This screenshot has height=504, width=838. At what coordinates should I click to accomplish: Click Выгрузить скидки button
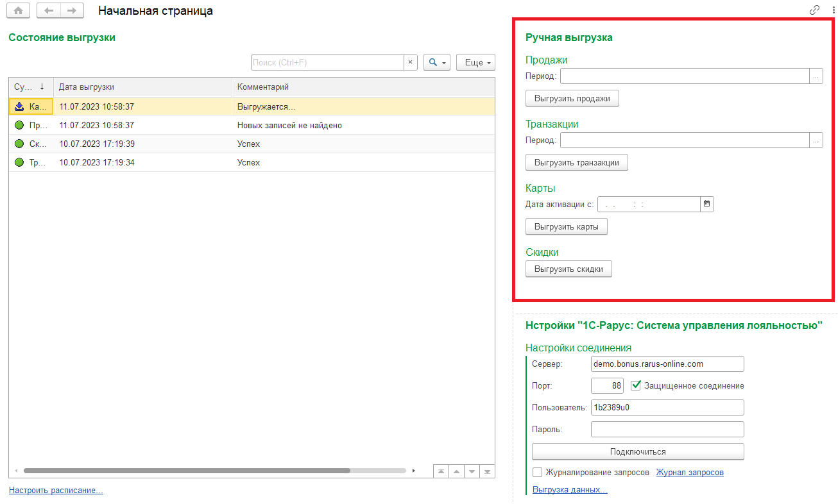(569, 269)
